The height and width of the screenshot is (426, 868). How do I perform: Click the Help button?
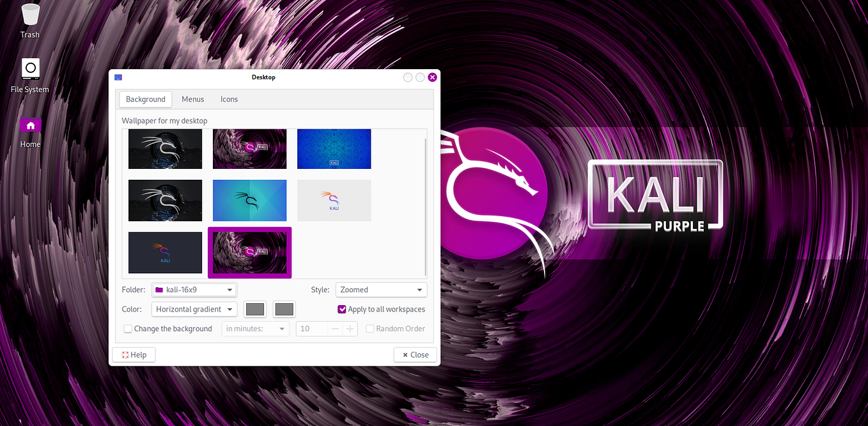[x=134, y=355]
